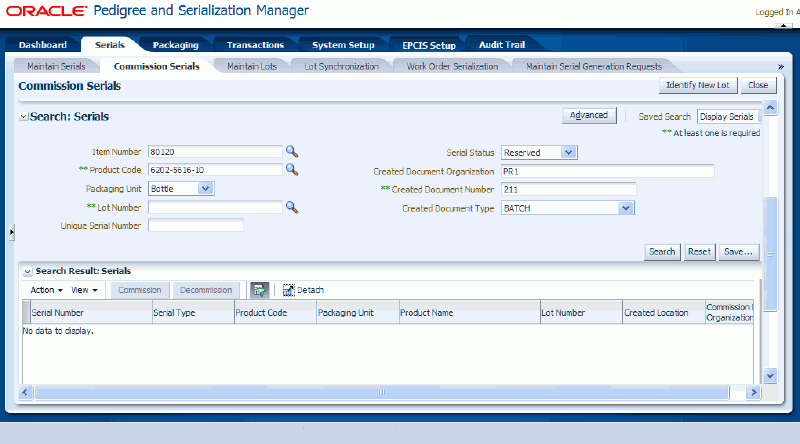Click the Save... search button

pos(738,252)
